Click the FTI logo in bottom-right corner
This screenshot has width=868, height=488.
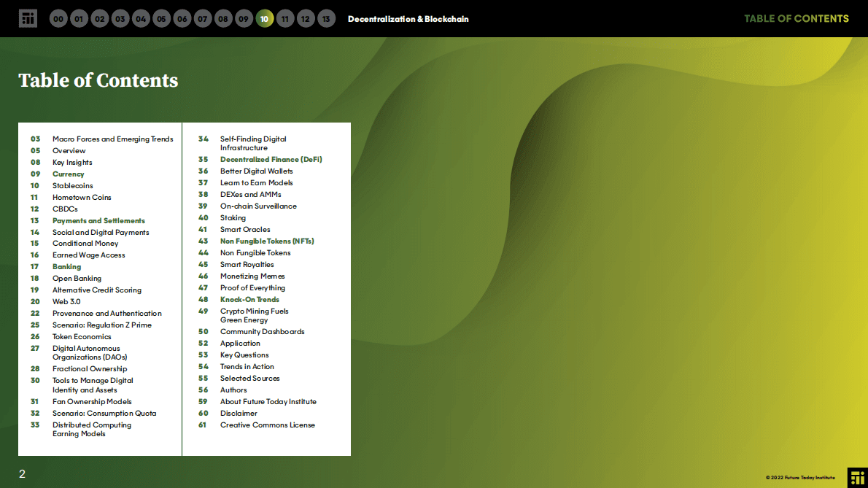[x=857, y=477]
